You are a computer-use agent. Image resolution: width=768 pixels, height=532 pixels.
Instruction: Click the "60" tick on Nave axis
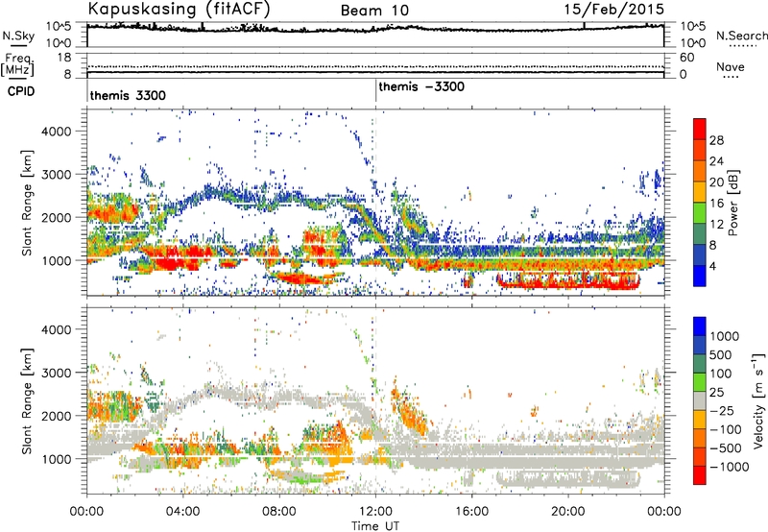tap(687, 58)
